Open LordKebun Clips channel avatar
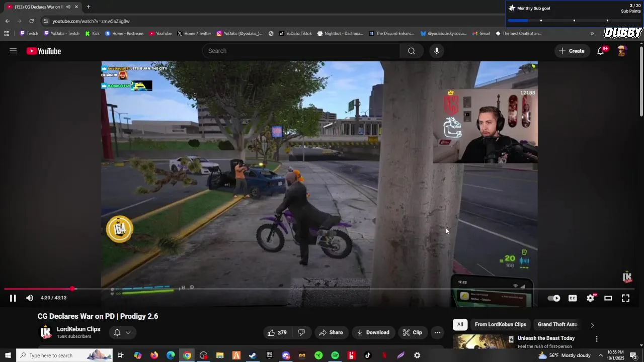644x362 pixels. (46, 332)
